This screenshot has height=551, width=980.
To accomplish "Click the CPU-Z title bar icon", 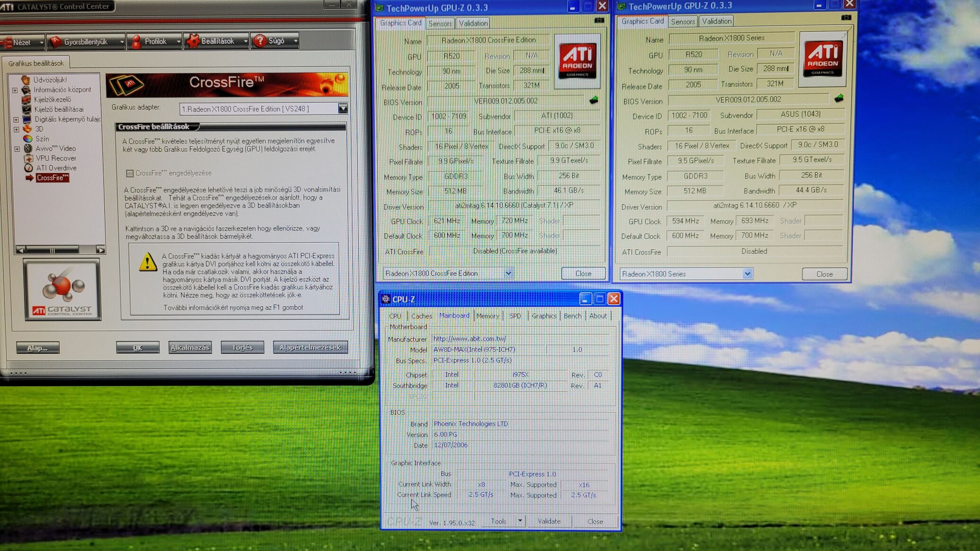I will click(386, 299).
